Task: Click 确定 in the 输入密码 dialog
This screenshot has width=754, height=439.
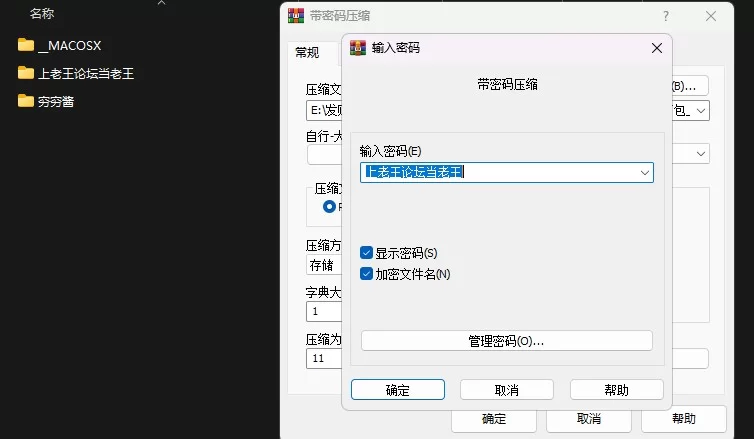Action: pos(398,389)
